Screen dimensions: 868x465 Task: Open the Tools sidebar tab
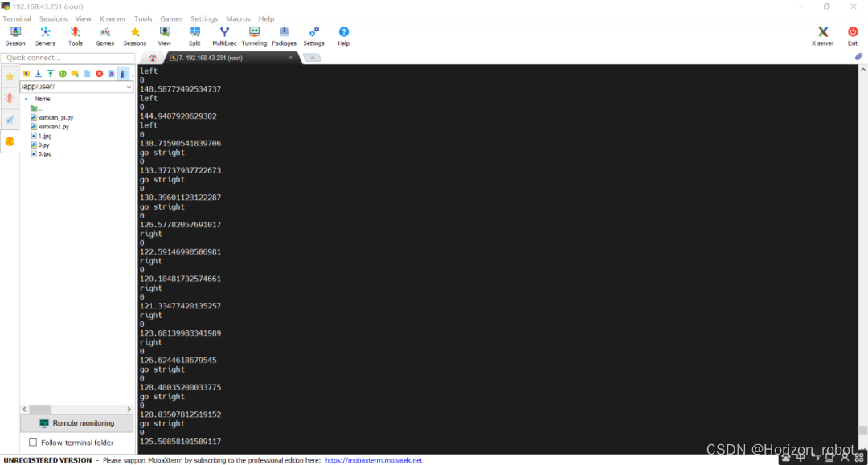(10, 99)
